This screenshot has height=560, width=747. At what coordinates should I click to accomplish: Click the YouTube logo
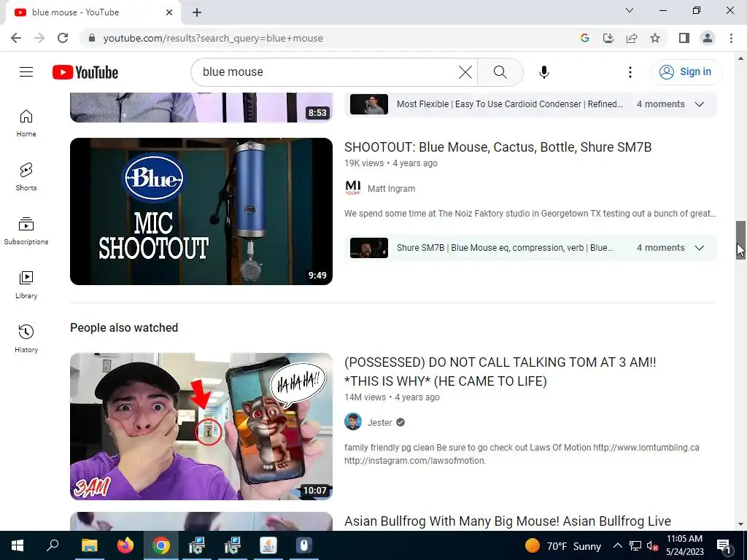click(x=85, y=72)
